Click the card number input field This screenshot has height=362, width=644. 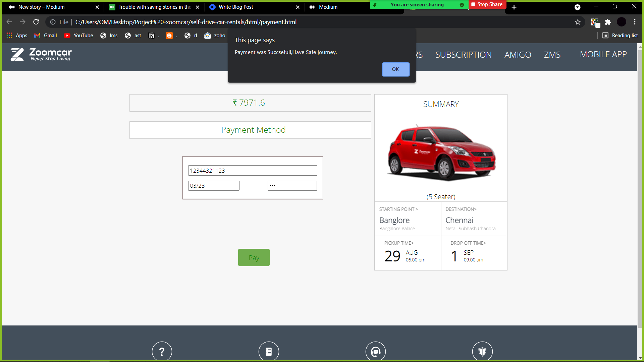[x=253, y=171]
